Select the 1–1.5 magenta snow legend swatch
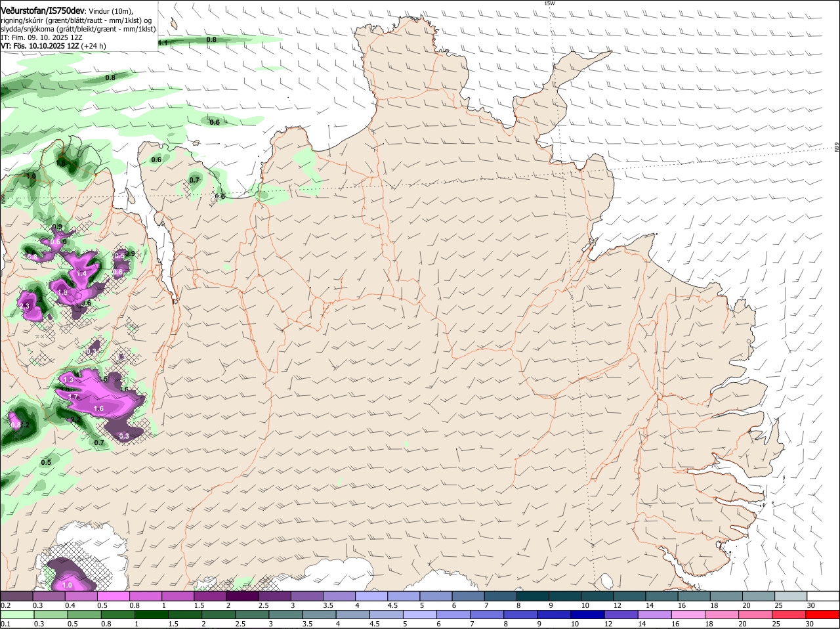Image resolution: width=840 pixels, height=629 pixels. pos(178,596)
